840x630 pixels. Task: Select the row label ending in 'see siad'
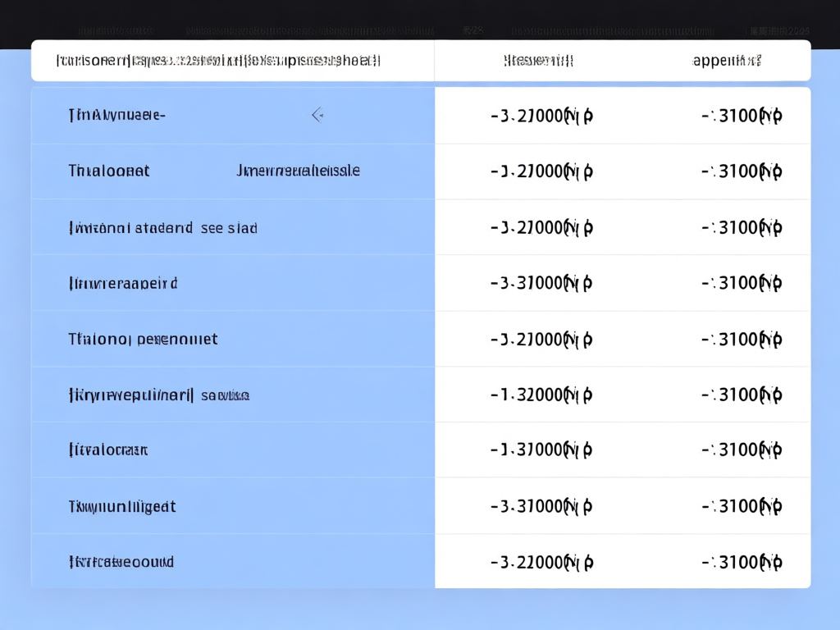point(163,228)
